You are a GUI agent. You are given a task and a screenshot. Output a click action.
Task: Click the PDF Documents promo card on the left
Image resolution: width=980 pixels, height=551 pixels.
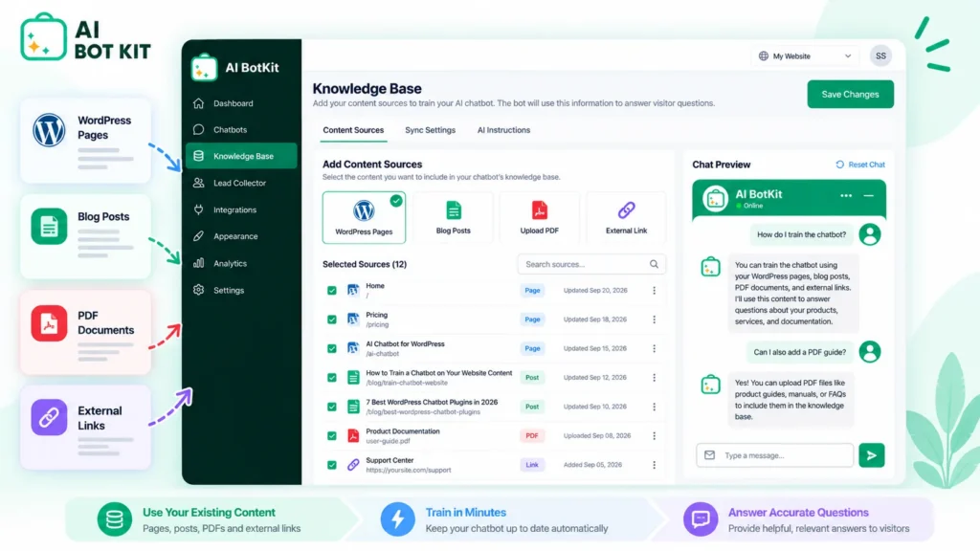pyautogui.click(x=85, y=332)
